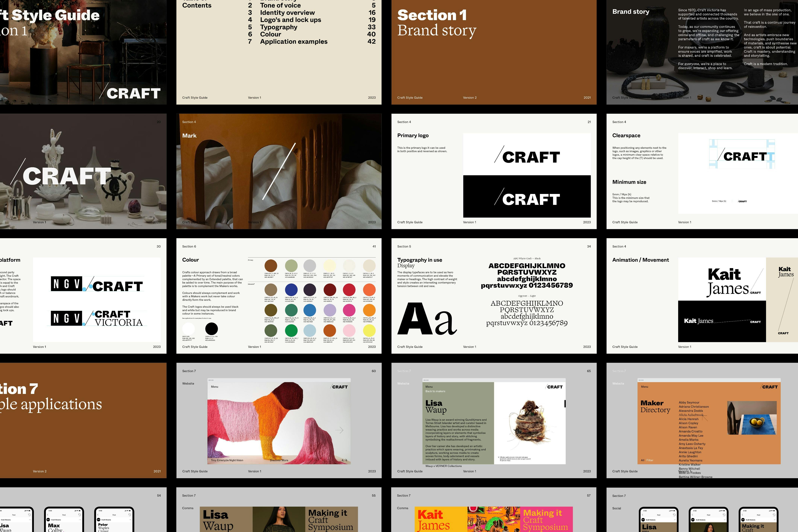Click the NGV / CRAFT VICTORIA lock-up logo
This screenshot has height=532, width=798.
[97, 318]
